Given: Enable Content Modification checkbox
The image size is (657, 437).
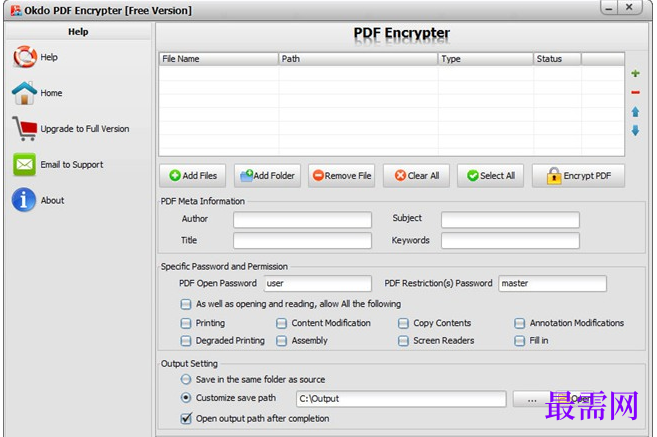Looking at the screenshot, I should (282, 323).
